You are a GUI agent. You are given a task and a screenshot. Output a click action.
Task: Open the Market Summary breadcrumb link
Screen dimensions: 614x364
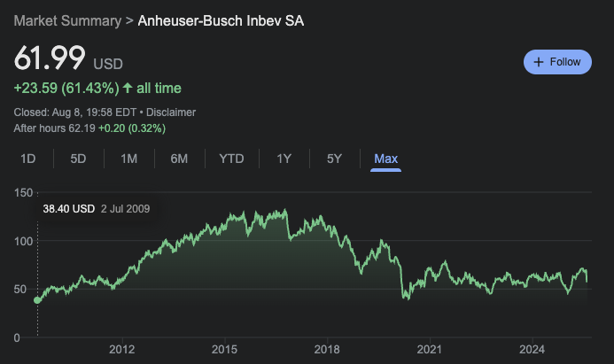click(67, 19)
